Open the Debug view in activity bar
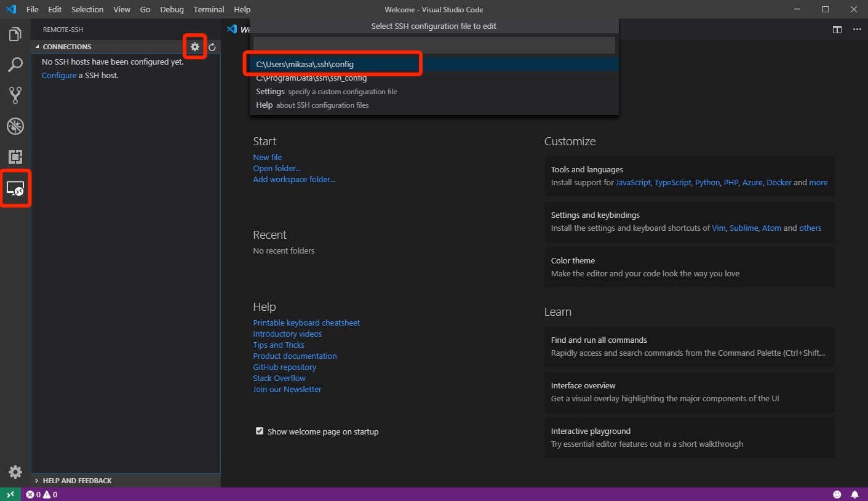The image size is (868, 501). pyautogui.click(x=15, y=126)
